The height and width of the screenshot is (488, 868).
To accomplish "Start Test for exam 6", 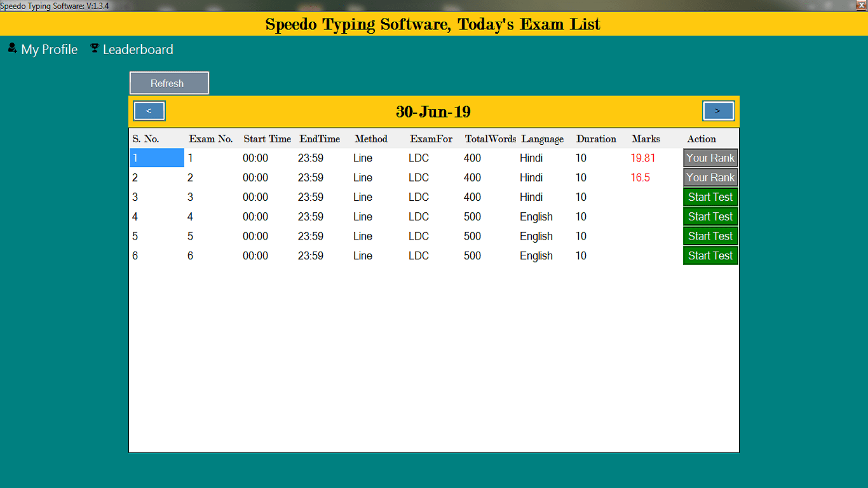I will click(x=710, y=255).
